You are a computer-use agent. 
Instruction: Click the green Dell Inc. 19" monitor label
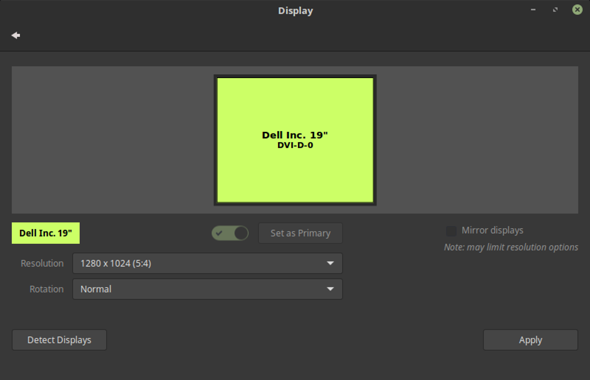pos(46,233)
